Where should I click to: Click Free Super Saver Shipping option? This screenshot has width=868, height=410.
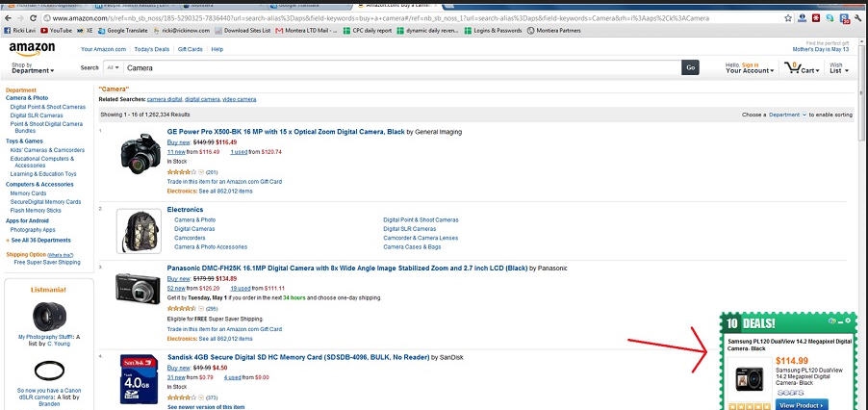click(x=47, y=263)
